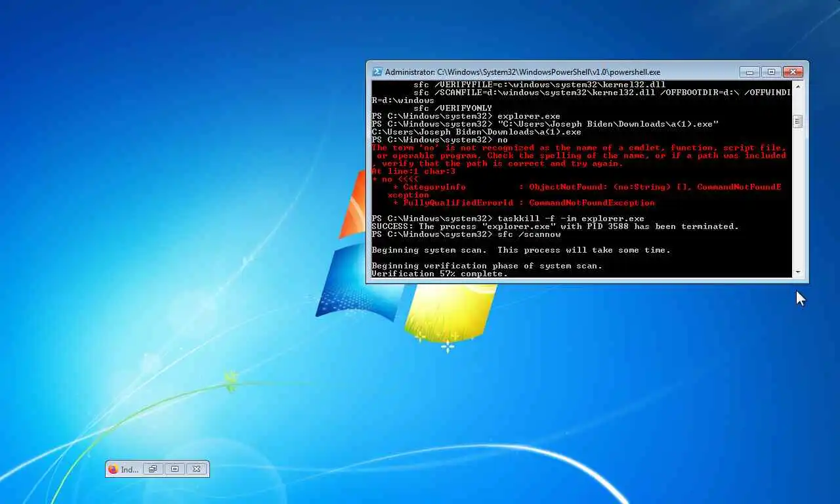
Task: Minimize the PowerShell window
Action: (749, 72)
